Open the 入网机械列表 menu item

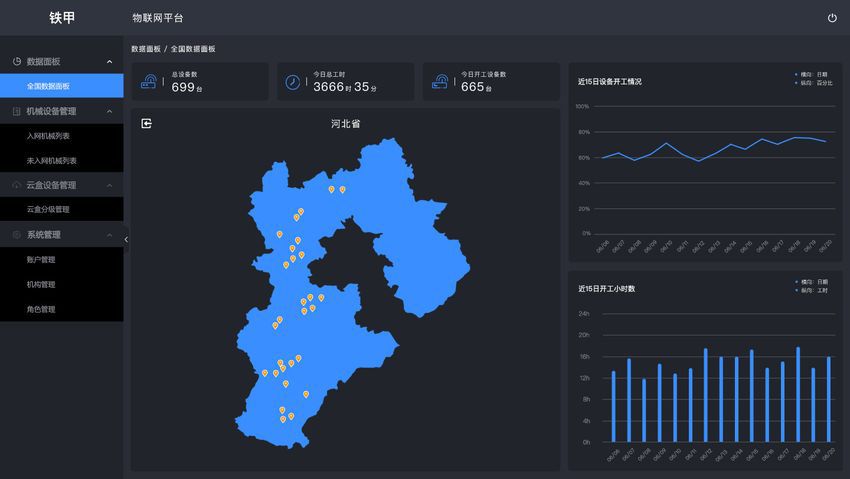click(x=48, y=136)
